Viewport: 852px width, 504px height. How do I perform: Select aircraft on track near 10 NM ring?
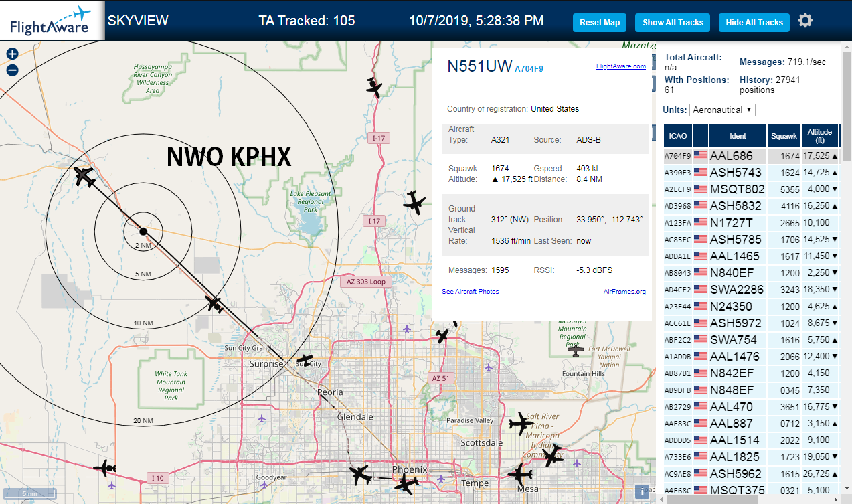[215, 304]
